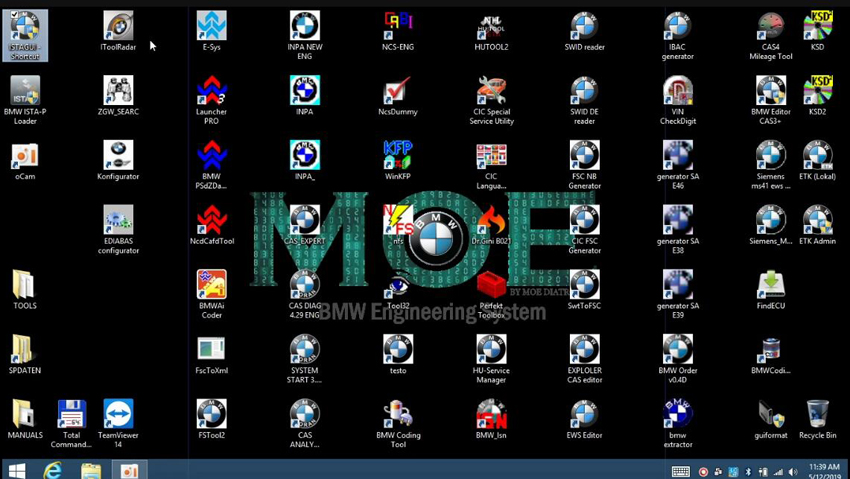Select the TeamViewer 14 icon
Image resolution: width=850 pixels, height=479 pixels.
point(118,423)
